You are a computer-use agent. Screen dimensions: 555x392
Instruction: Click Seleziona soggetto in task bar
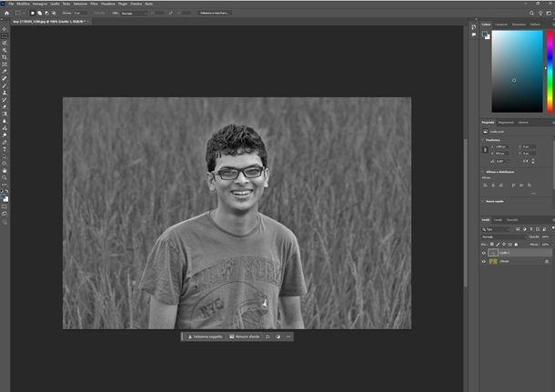pos(205,337)
